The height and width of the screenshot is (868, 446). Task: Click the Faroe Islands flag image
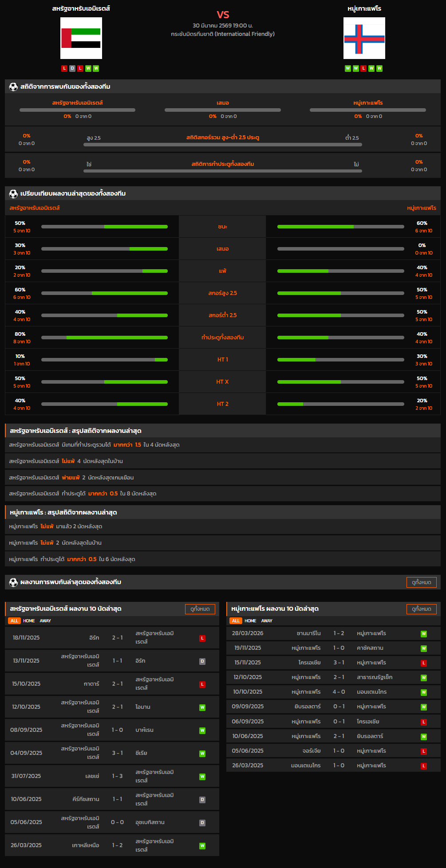(x=364, y=38)
